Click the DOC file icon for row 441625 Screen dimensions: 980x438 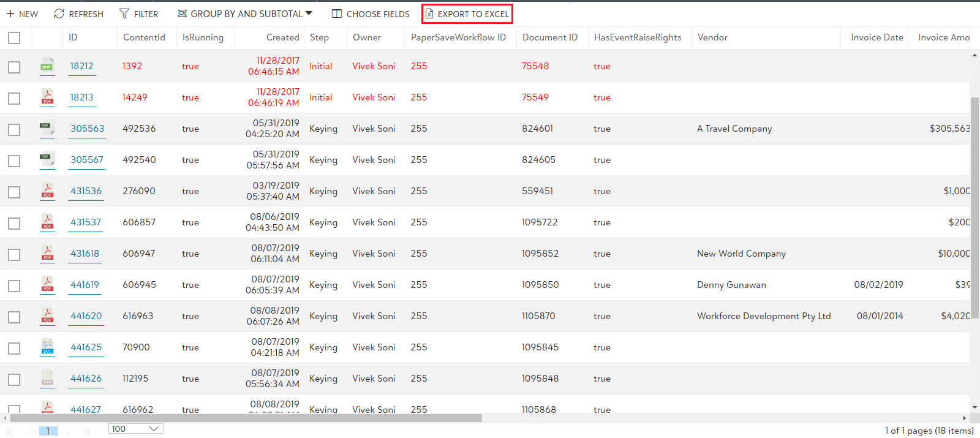(x=47, y=347)
